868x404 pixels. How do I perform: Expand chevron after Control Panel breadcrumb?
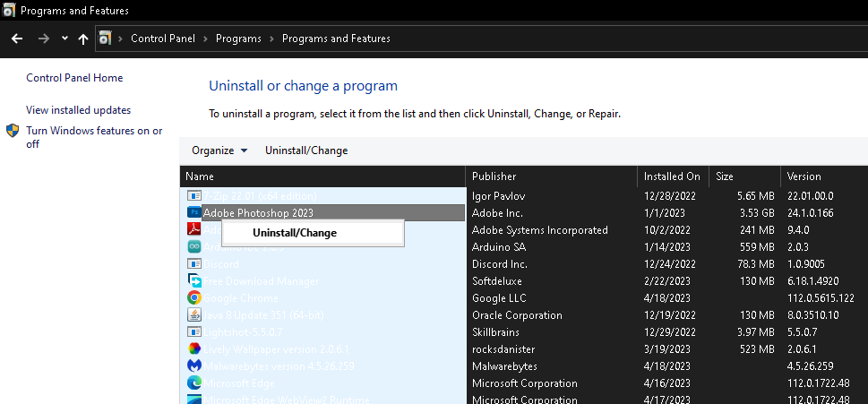click(x=205, y=39)
